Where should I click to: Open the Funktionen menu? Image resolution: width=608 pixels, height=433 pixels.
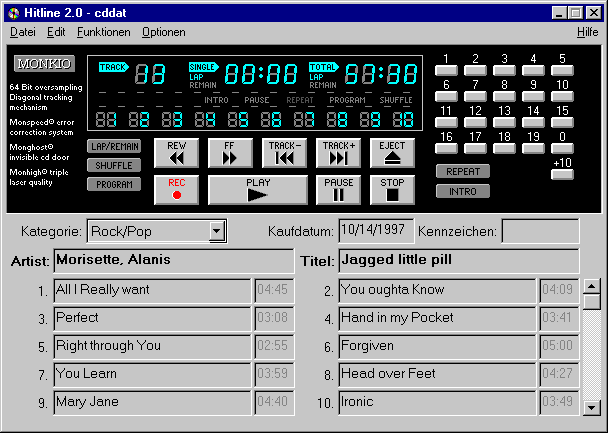(104, 32)
